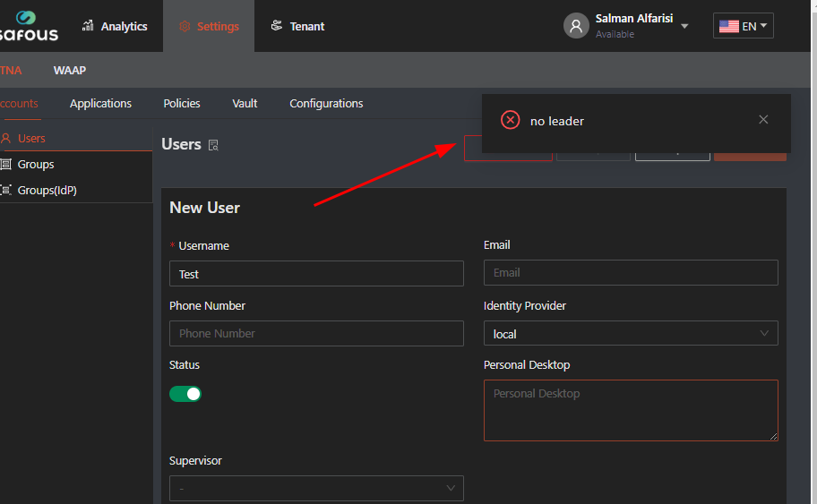Click the Analytics chart icon
Screen dimensions: 817x504
[88, 26]
